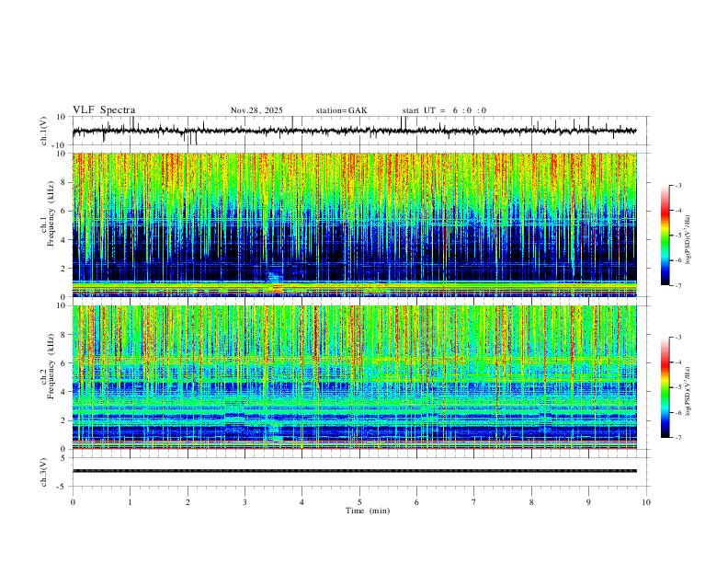Screen dimensions: 728x563
Task: Select the ch.1 spectrogram color scale bar
Action: [x=665, y=236]
